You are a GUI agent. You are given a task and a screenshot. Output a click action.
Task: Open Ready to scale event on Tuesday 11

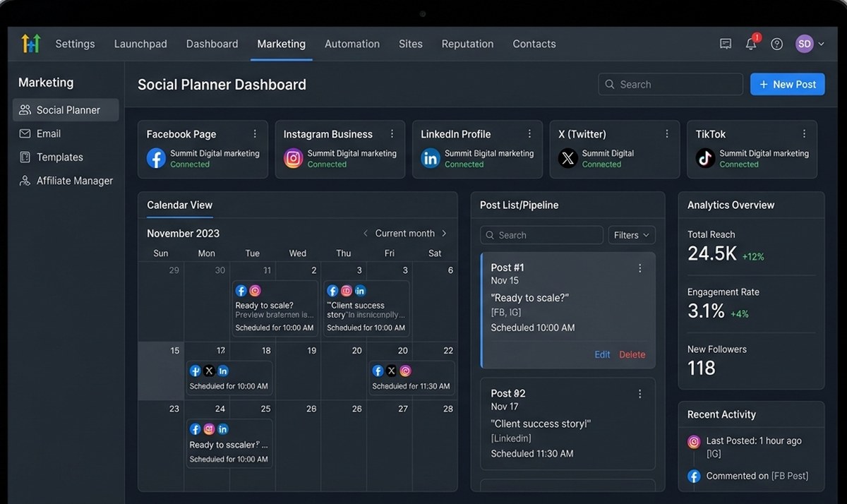click(x=275, y=308)
